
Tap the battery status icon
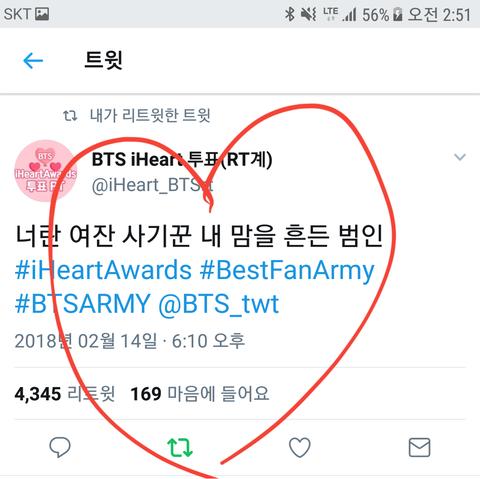(397, 15)
